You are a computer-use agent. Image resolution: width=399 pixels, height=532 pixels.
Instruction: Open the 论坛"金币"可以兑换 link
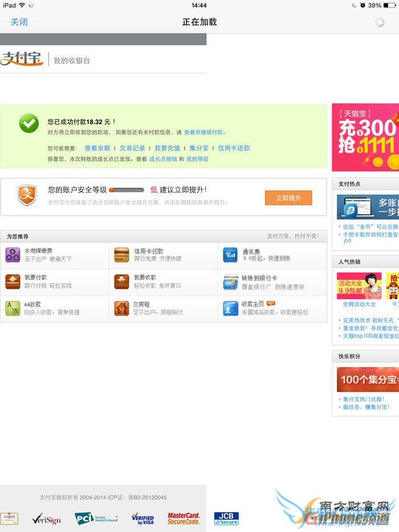click(x=370, y=226)
